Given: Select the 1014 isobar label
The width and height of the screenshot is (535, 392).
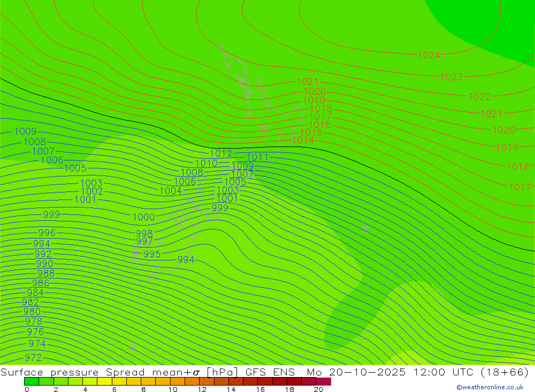Looking at the screenshot, I should click(303, 140).
